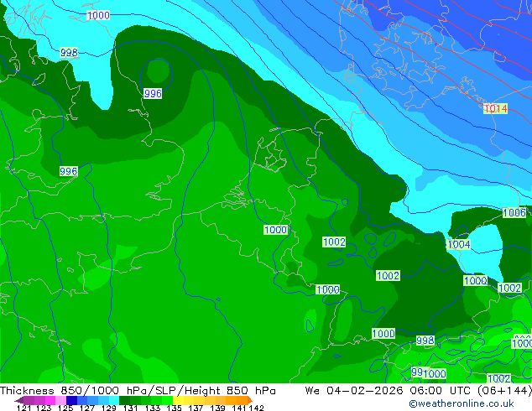This screenshot has height=411, width=532.
Task: Click the cyan legend swatch right of 129
Action: tap(114, 400)
